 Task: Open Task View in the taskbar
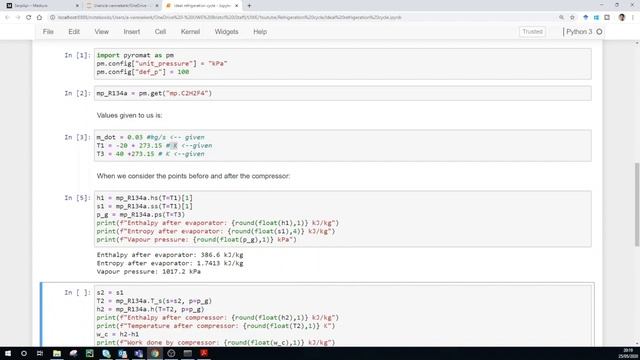[x=40, y=353]
